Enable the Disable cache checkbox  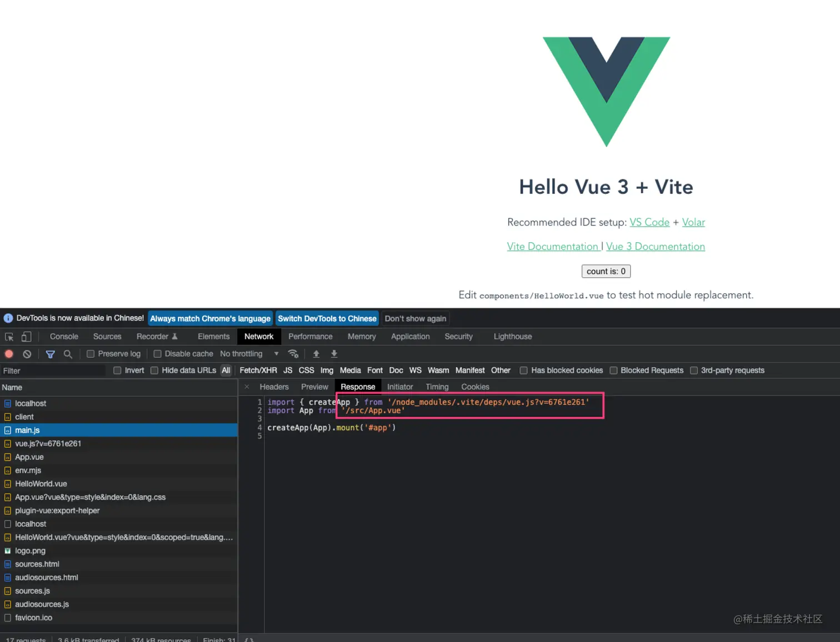pos(157,354)
